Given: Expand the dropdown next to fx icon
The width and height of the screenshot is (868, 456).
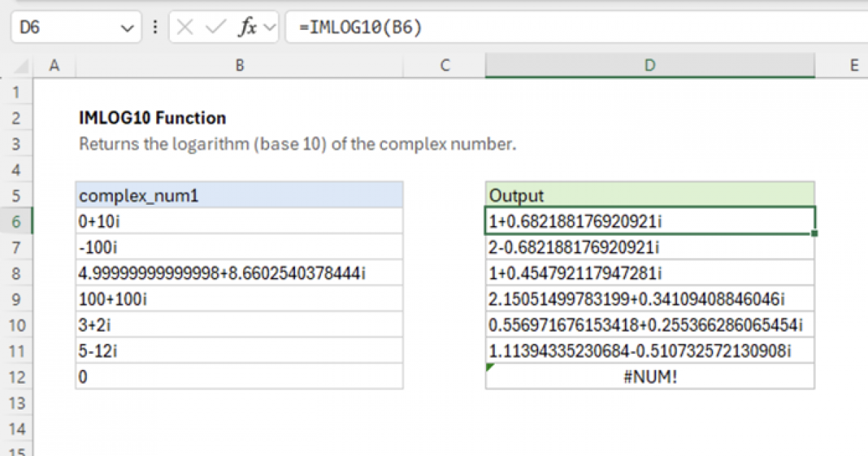Looking at the screenshot, I should point(271,28).
